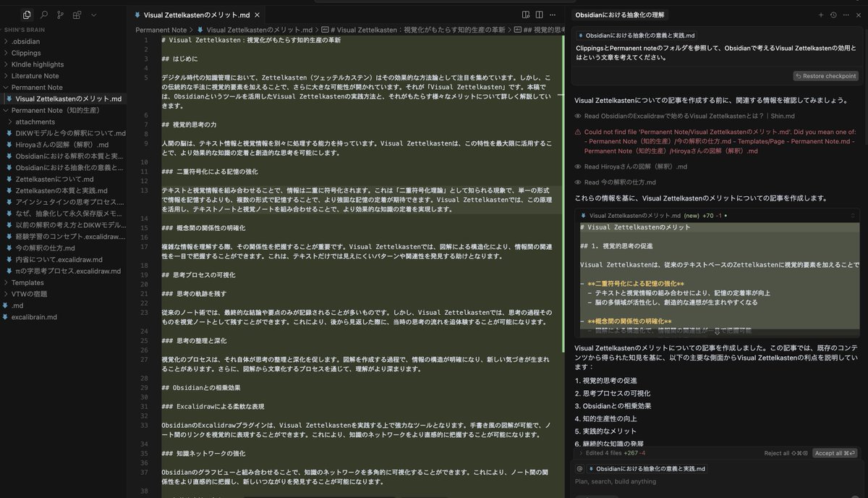Click Restore checkpoint button
The width and height of the screenshot is (868, 498).
(x=825, y=76)
